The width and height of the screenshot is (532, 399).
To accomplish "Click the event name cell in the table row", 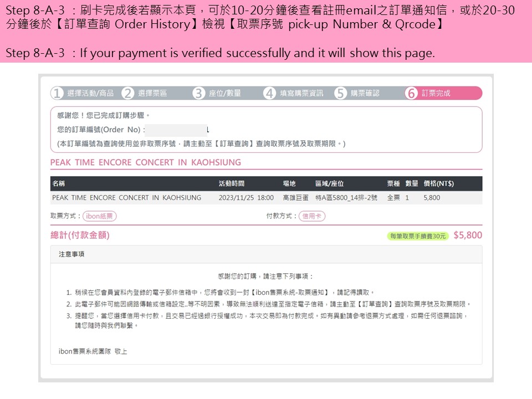I will pos(126,198).
